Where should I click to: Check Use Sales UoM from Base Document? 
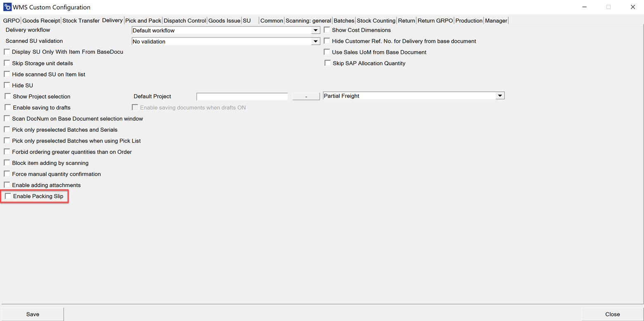point(327,52)
